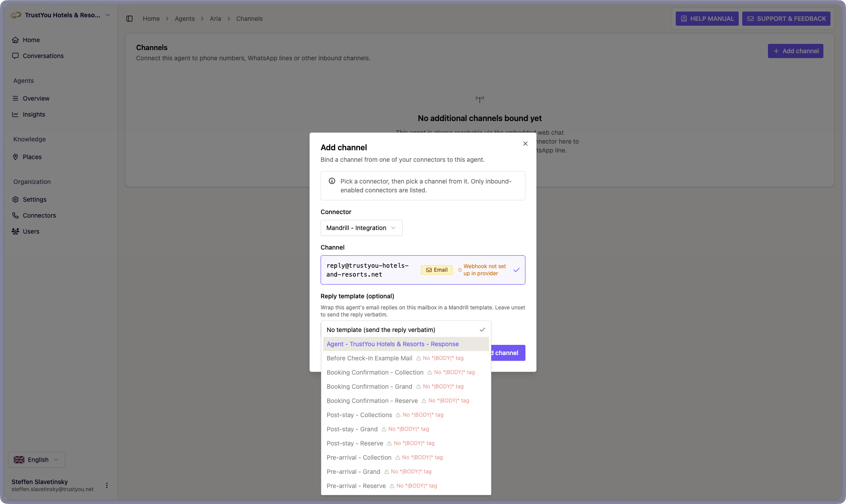
Task: Select Pre-arrival - Collection template
Action: click(x=406, y=457)
